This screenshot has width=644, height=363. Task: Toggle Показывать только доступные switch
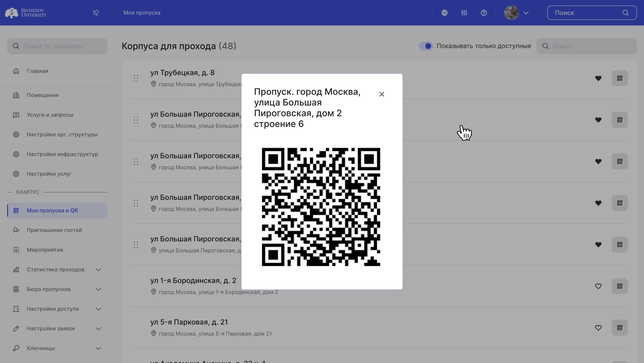click(x=426, y=46)
